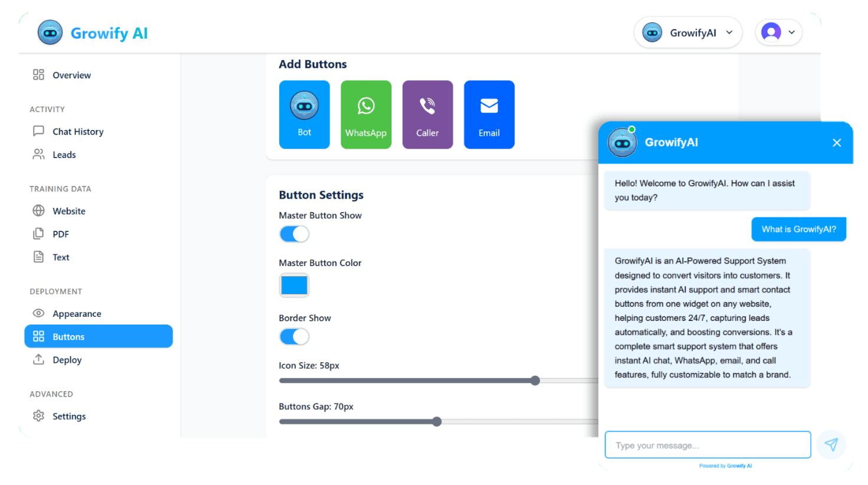Expand the user profile menu
The image size is (868, 485).
[x=778, y=32]
